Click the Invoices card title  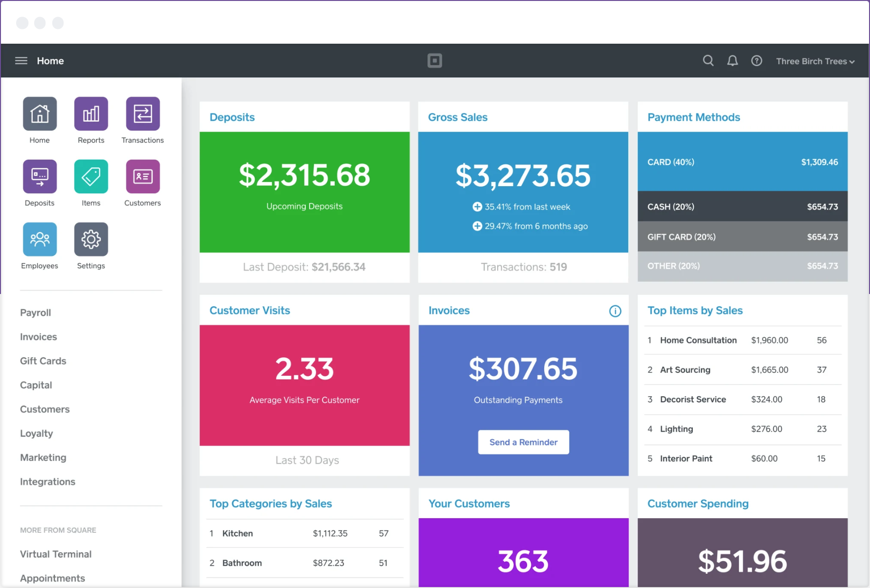point(449,311)
